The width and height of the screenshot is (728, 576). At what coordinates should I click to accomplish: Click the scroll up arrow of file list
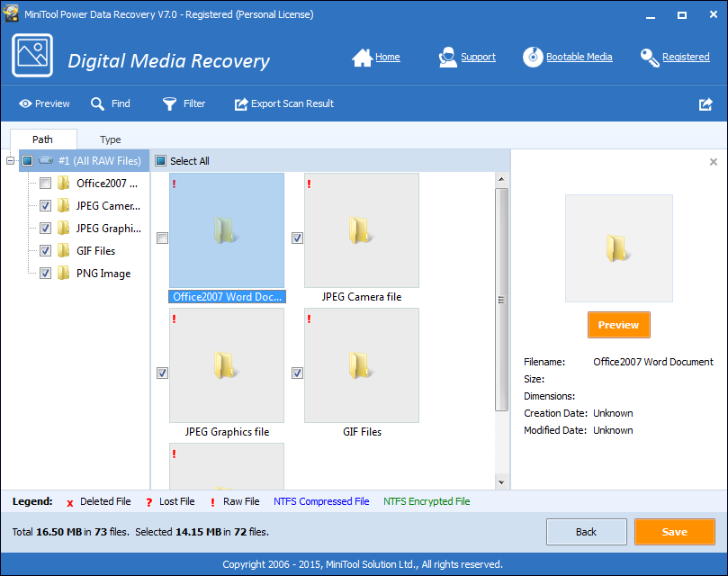coord(501,179)
